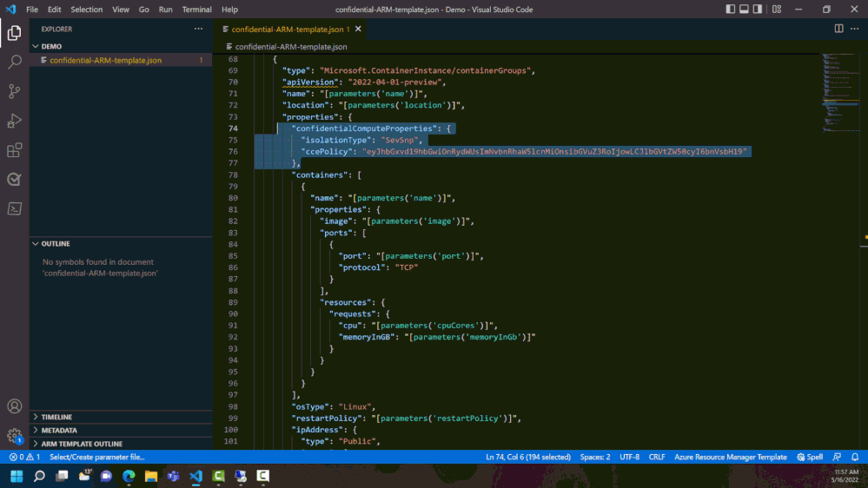Select confidential-ARM-template.json in Explorer
Image resolution: width=868 pixels, height=488 pixels.
tap(105, 61)
